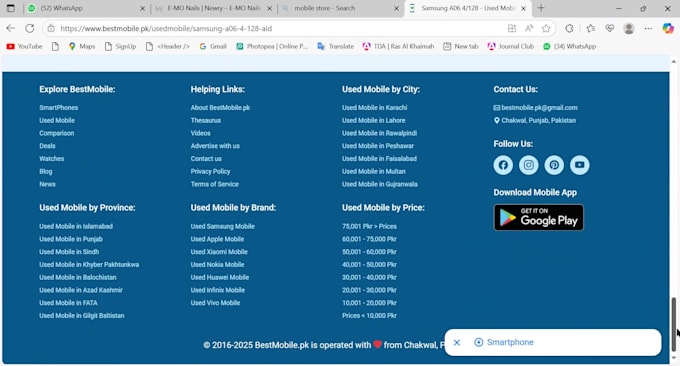
Task: Open Privacy Policy link
Action: (210, 171)
